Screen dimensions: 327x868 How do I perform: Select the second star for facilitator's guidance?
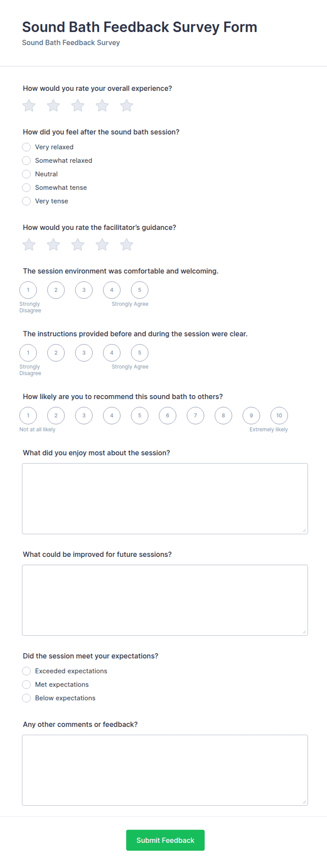coord(53,245)
